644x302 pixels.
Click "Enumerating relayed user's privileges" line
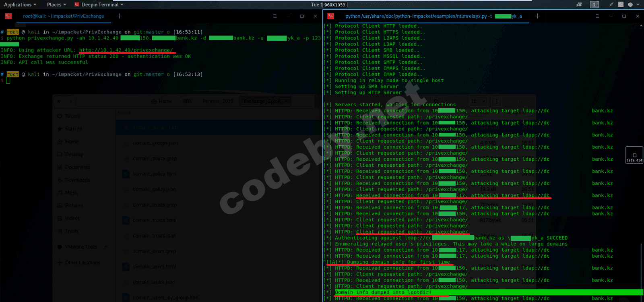click(x=446, y=244)
